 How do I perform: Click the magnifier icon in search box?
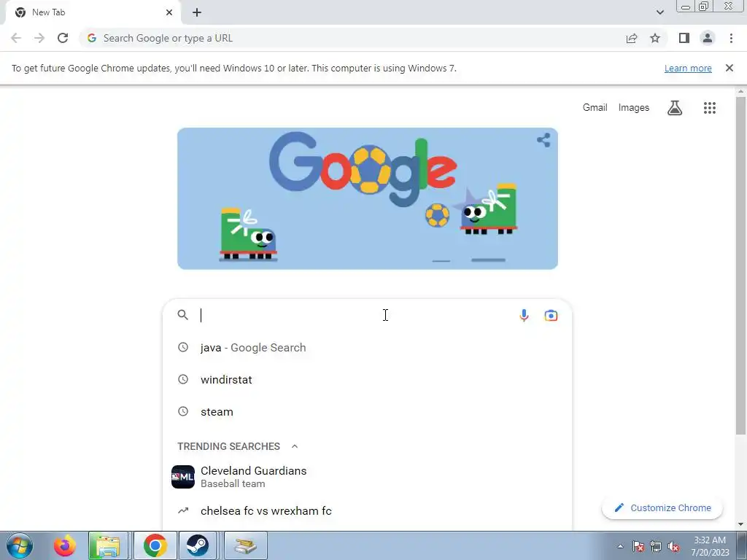coord(183,315)
